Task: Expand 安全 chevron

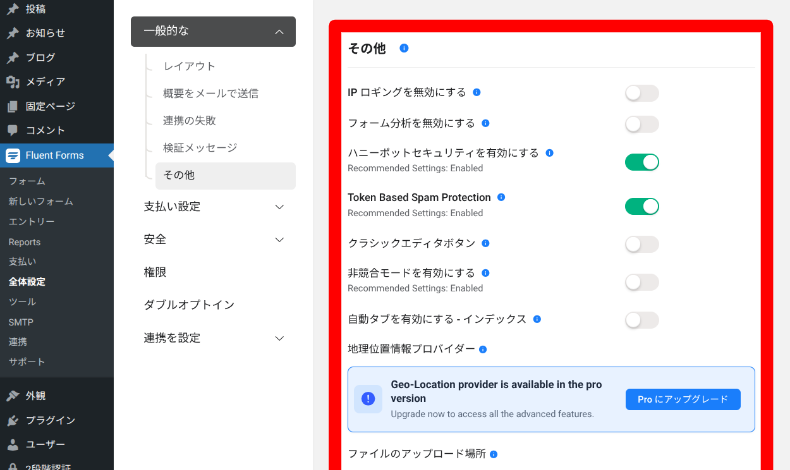Action: pyautogui.click(x=280, y=240)
